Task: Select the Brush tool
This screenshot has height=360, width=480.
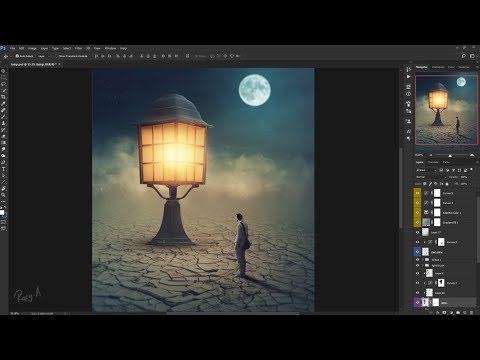Action: (x=3, y=117)
